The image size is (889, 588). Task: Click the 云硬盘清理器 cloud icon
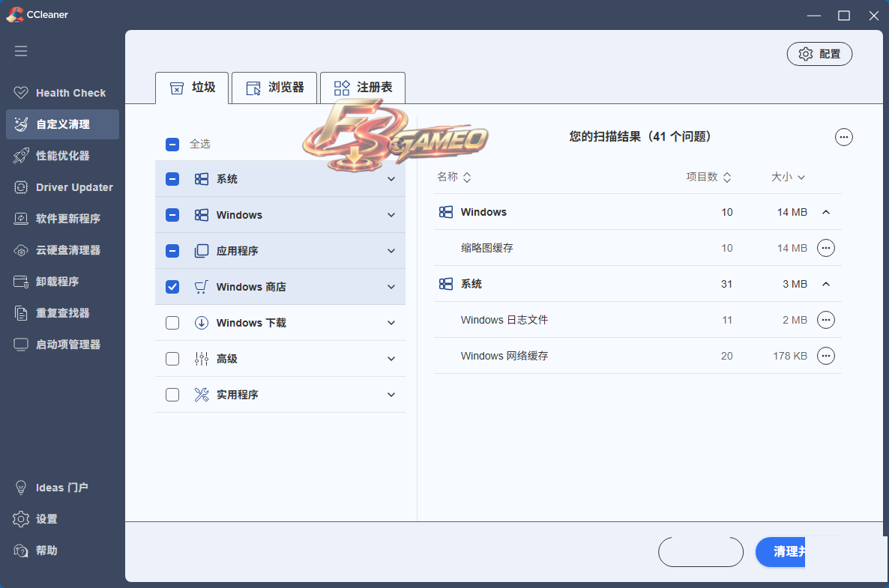(21, 250)
